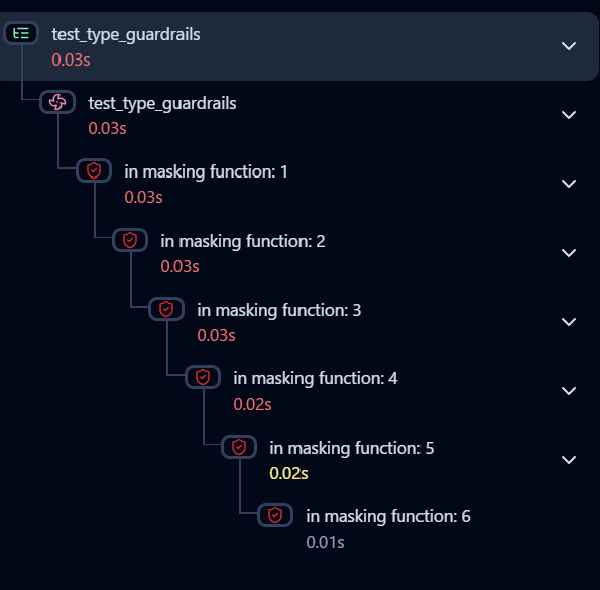
Task: Collapse the masking function 2 chevron
Action: click(569, 253)
